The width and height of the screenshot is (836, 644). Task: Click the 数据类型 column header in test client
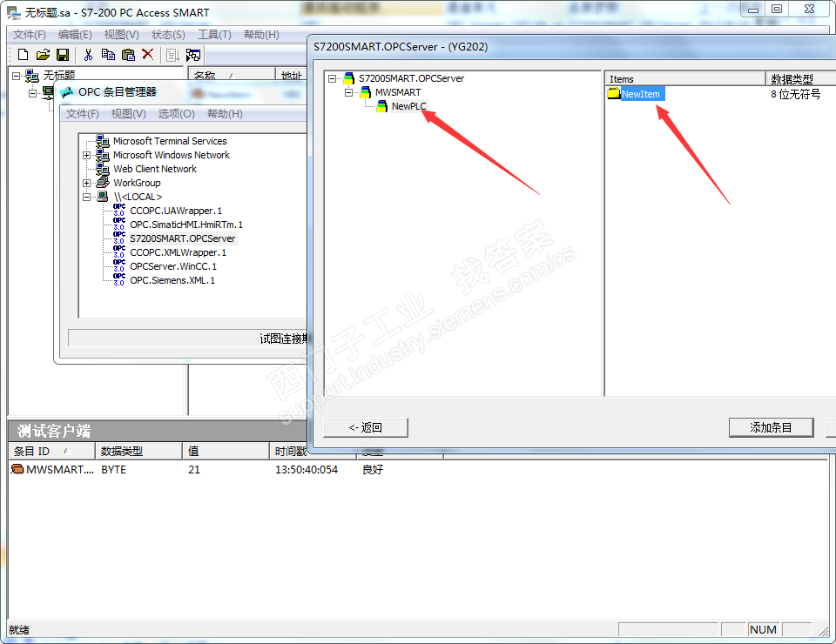coord(138,451)
